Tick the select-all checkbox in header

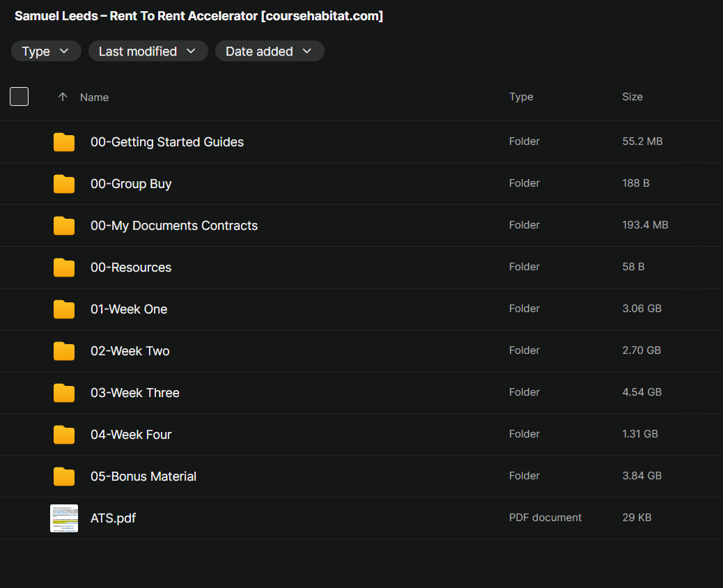click(20, 97)
